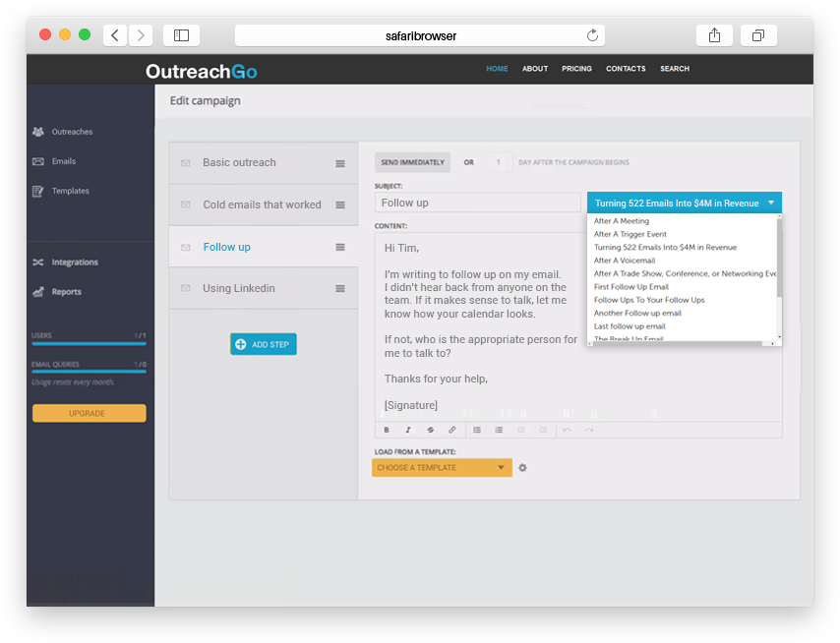Click the Upgrade button
Image resolution: width=840 pixels, height=643 pixels.
click(x=89, y=413)
